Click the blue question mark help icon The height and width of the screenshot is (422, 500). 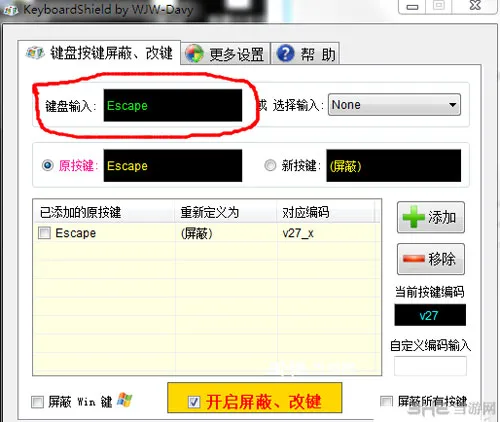(x=286, y=53)
